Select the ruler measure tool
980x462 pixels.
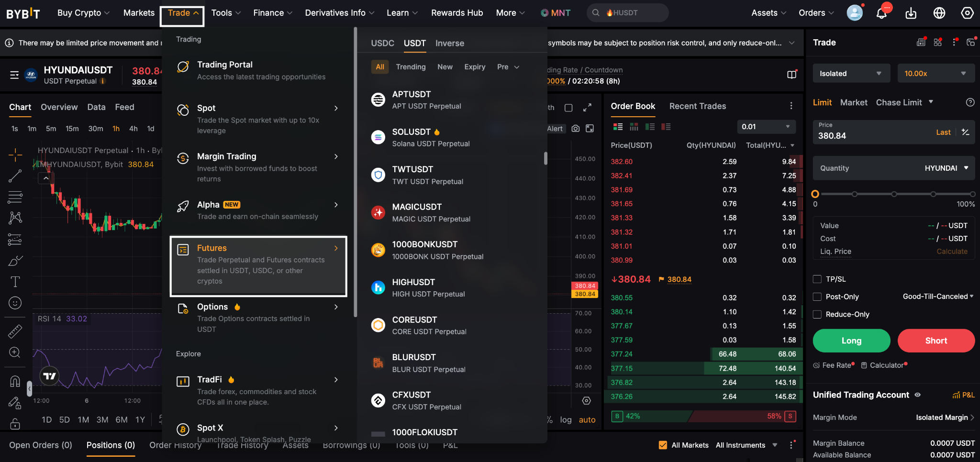[15, 331]
